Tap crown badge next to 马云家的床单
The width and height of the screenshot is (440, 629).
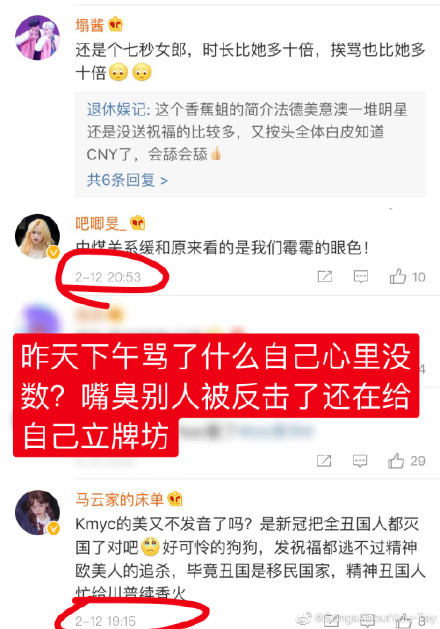pyautogui.click(x=175, y=499)
